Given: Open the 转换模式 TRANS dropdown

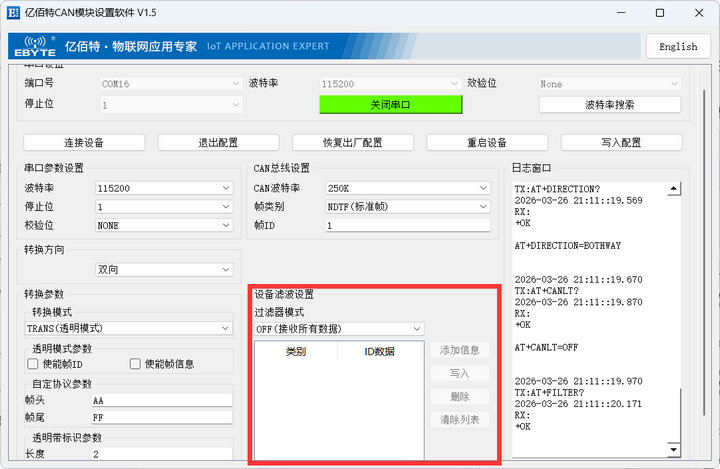Looking at the screenshot, I should 129,328.
